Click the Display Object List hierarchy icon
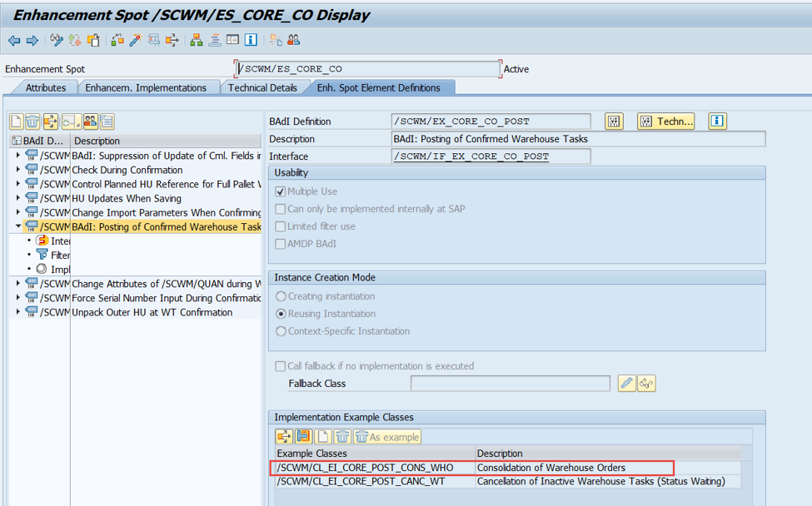 tap(197, 40)
